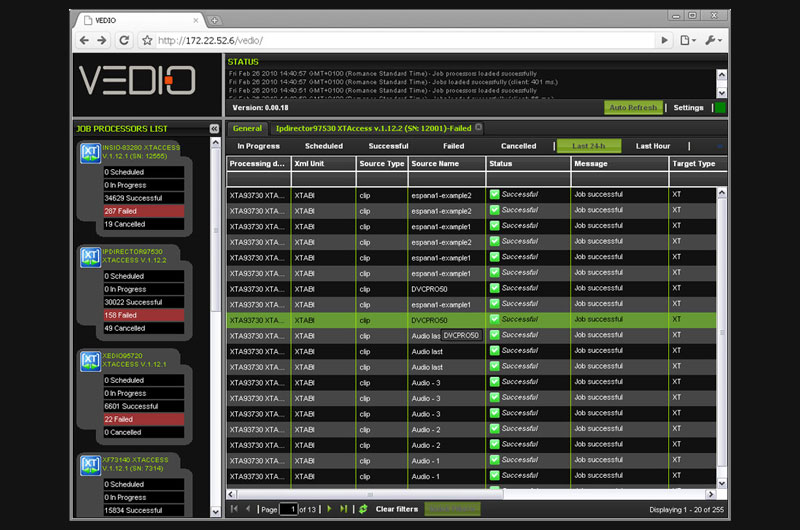Viewport: 800px width, 530px height.
Task: Click the Source Name filter field
Action: 447,179
